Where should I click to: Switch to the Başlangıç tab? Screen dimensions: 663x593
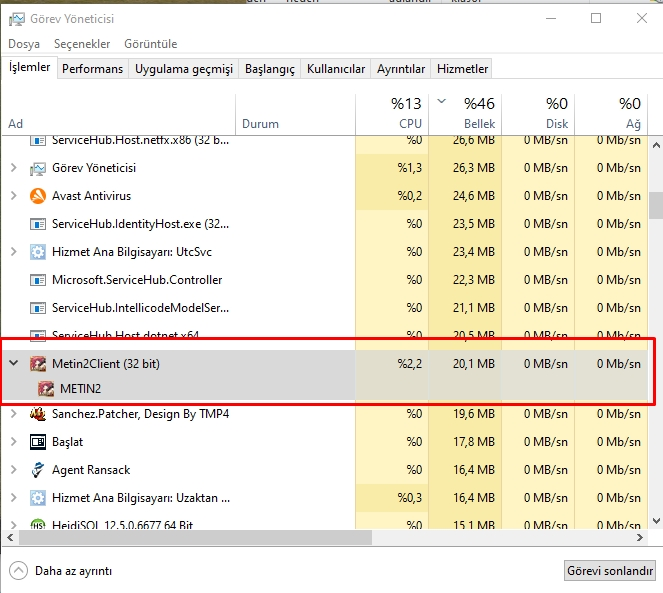pyautogui.click(x=270, y=69)
